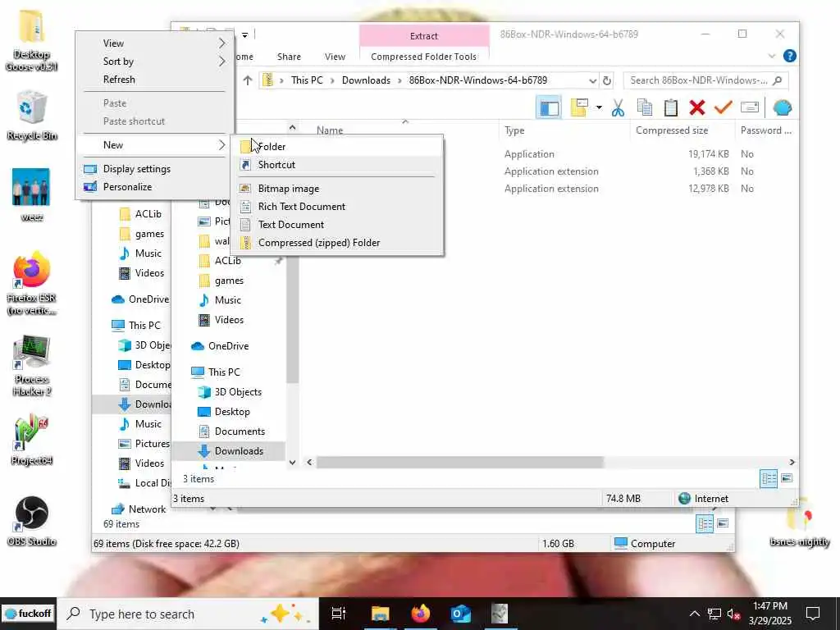This screenshot has width=840, height=630.
Task: Open Firefox from the taskbar
Action: tap(421, 614)
